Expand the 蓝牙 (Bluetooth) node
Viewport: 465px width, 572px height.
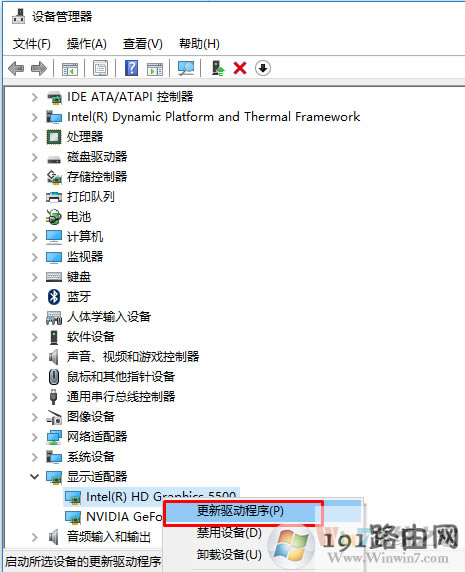[34, 297]
